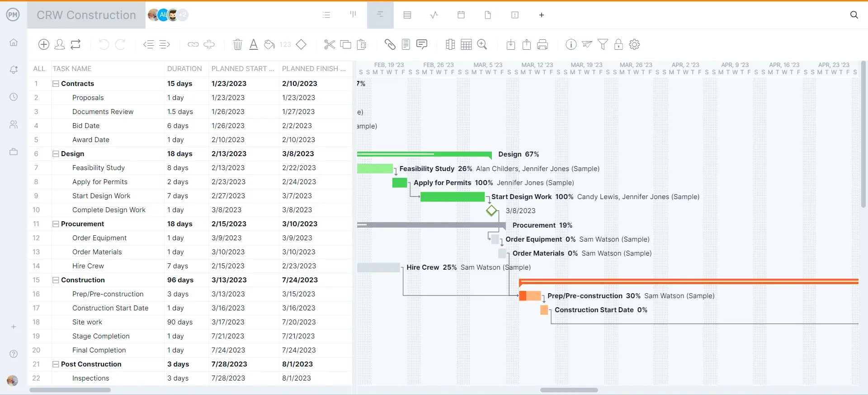The image size is (868, 395).
Task: Open the print icon in toolbar
Action: point(542,44)
